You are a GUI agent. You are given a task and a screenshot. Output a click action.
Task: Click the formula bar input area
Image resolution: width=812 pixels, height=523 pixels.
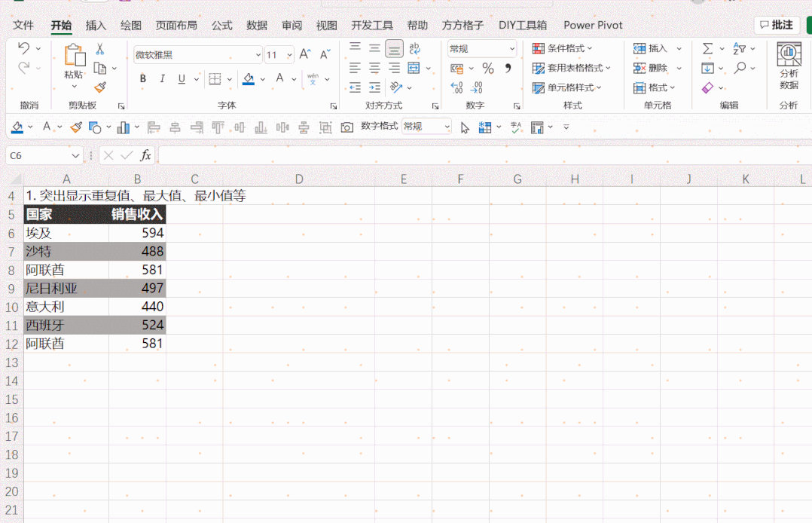tap(485, 155)
